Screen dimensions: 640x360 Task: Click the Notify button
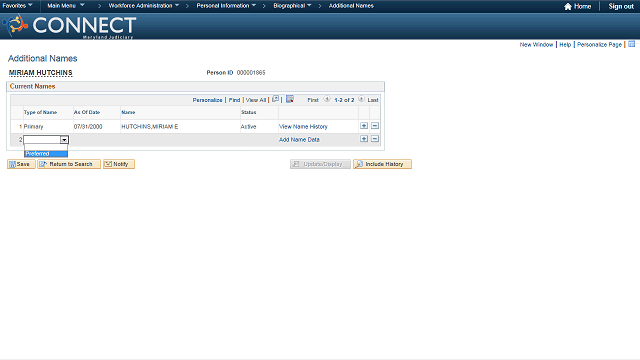[x=119, y=164]
